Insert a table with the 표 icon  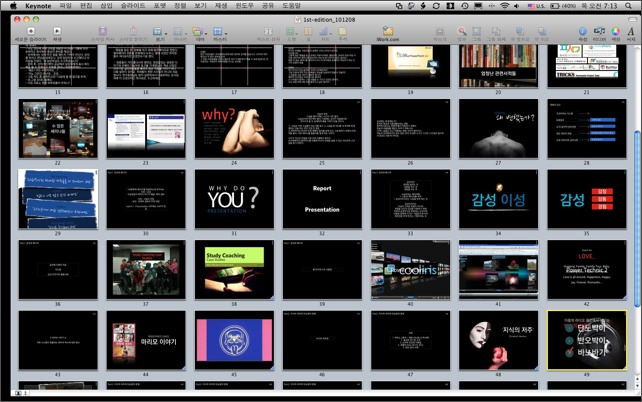point(308,34)
